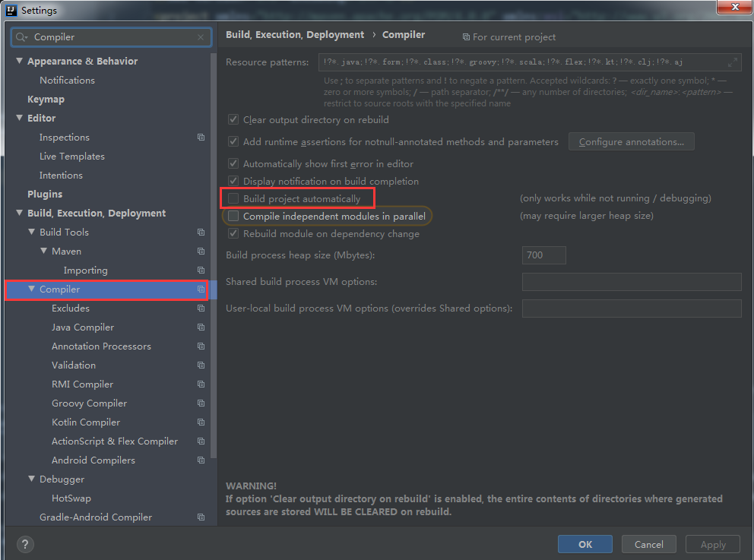Click the project-level icon next to Android Compilers
This screenshot has height=560, width=754.
pos(201,460)
